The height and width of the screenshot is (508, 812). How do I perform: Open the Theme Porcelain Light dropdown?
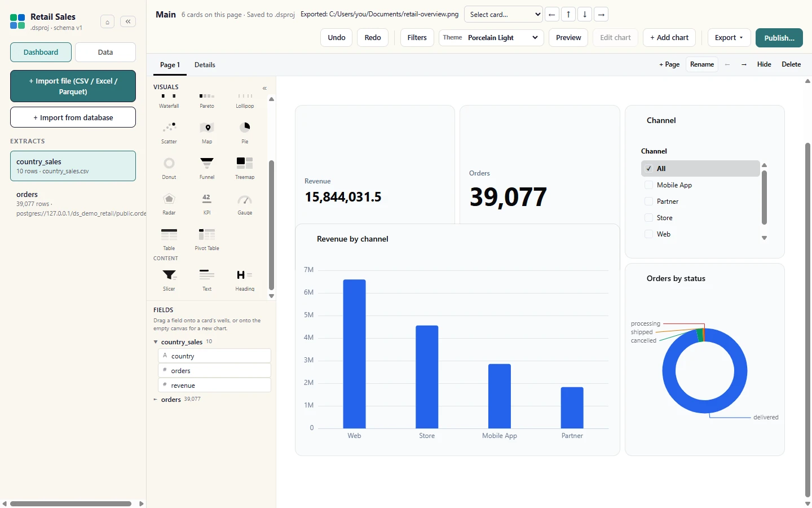pos(491,38)
